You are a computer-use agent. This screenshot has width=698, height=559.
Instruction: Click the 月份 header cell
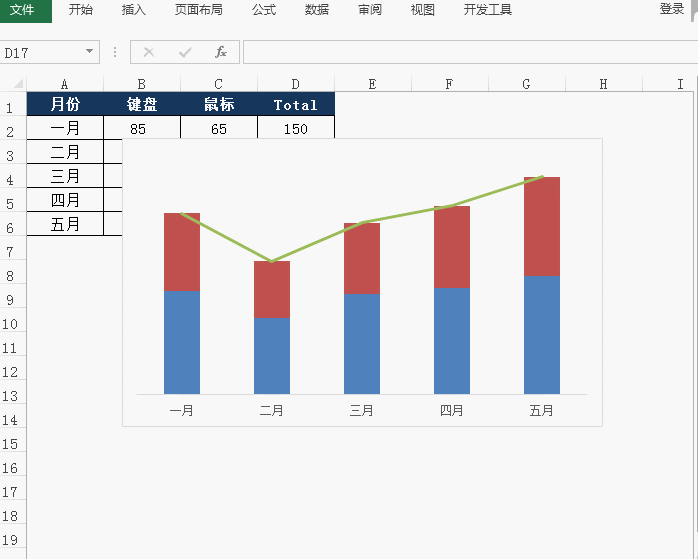tap(65, 104)
